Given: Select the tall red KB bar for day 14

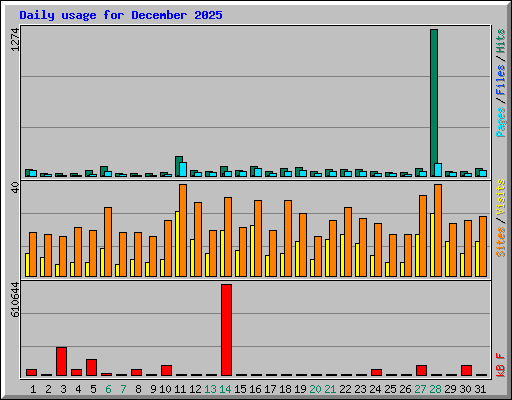Looking at the screenshot, I should 226,330.
